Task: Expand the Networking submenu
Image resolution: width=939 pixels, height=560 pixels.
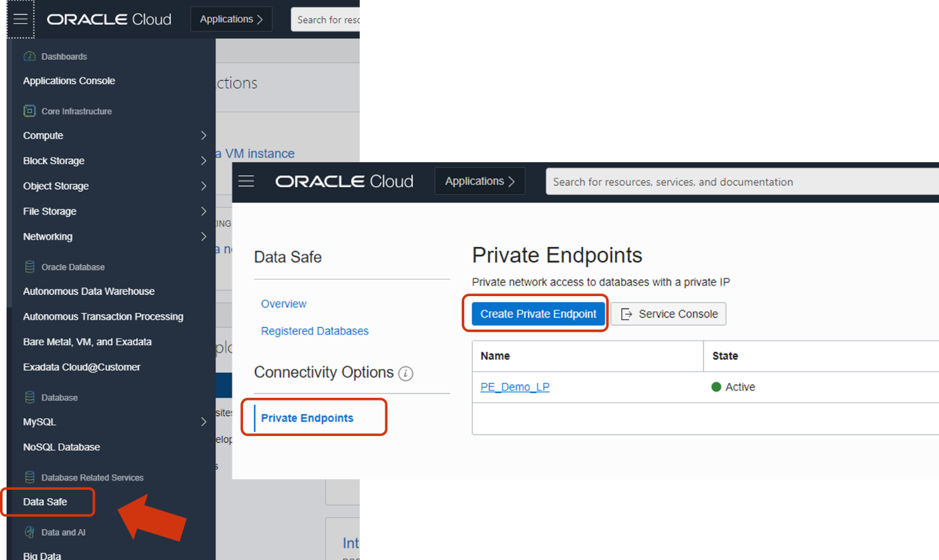Action: click(x=203, y=236)
